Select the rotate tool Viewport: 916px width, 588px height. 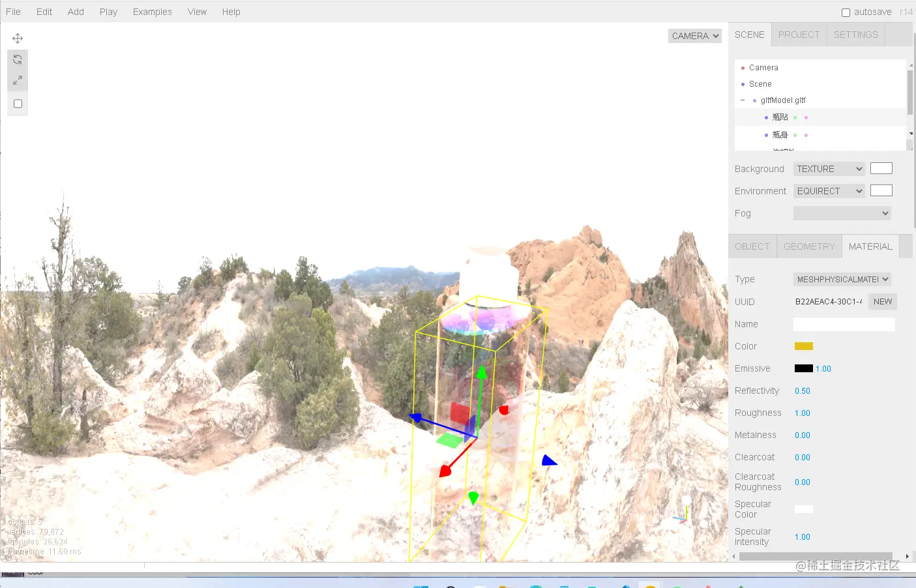pos(18,59)
